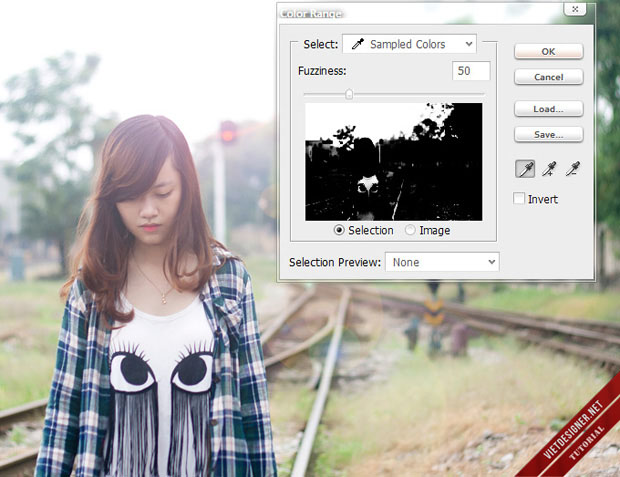Screen dimensions: 620x477
Task: Click the Fuzziness slider handle
Action: [x=349, y=94]
